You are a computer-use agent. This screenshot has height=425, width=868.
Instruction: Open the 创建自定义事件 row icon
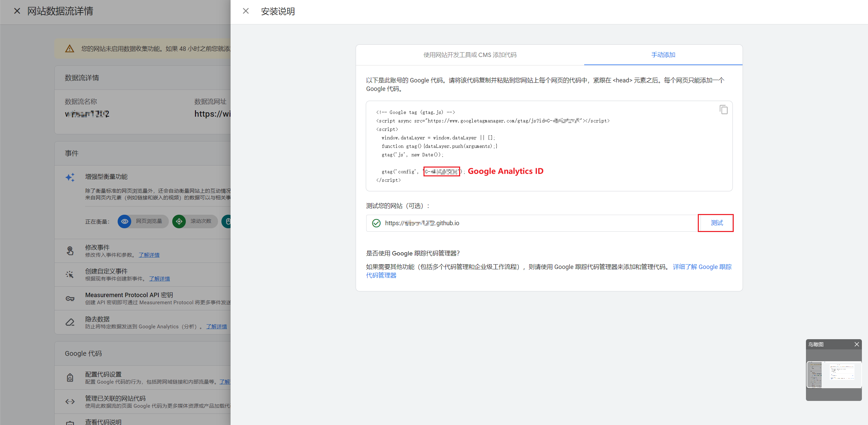click(70, 274)
